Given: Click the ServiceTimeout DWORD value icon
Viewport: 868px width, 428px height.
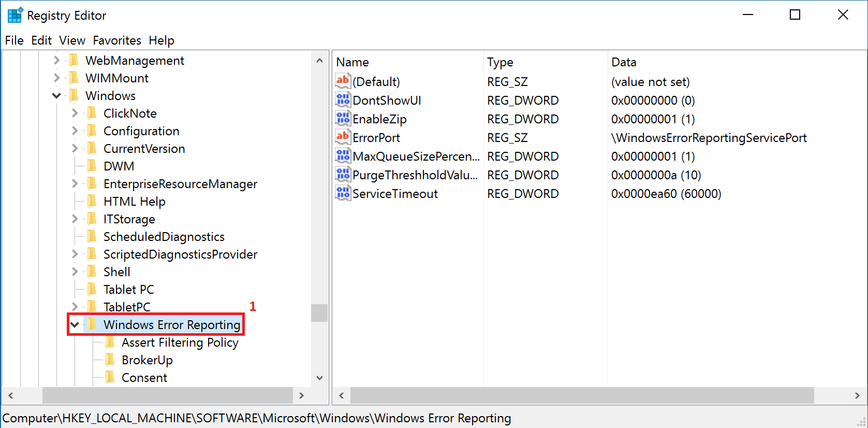Looking at the screenshot, I should (x=343, y=193).
